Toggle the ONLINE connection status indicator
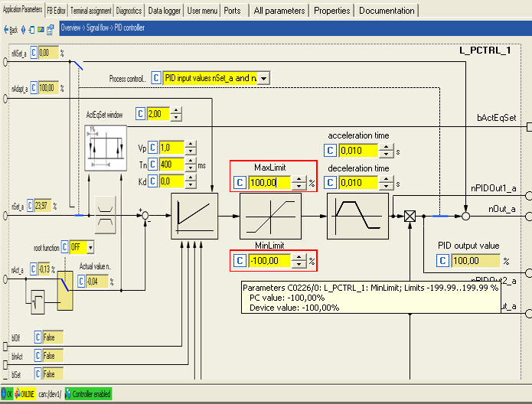 (x=24, y=394)
